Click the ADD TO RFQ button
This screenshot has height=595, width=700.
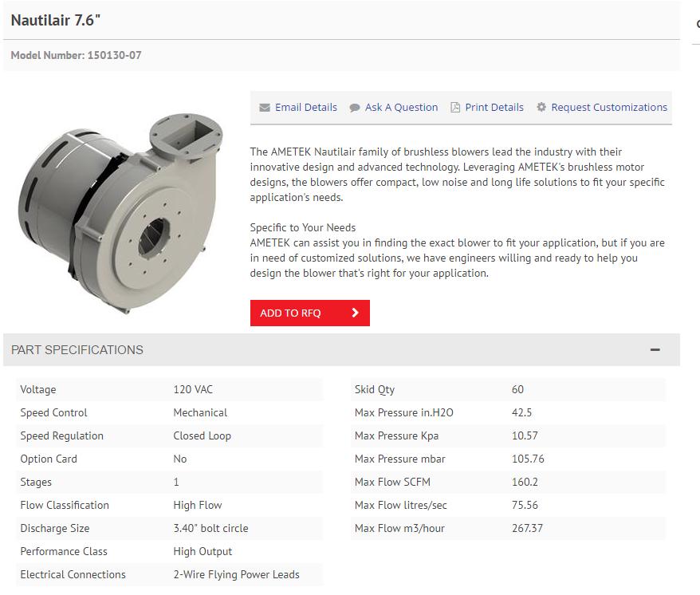point(309,313)
